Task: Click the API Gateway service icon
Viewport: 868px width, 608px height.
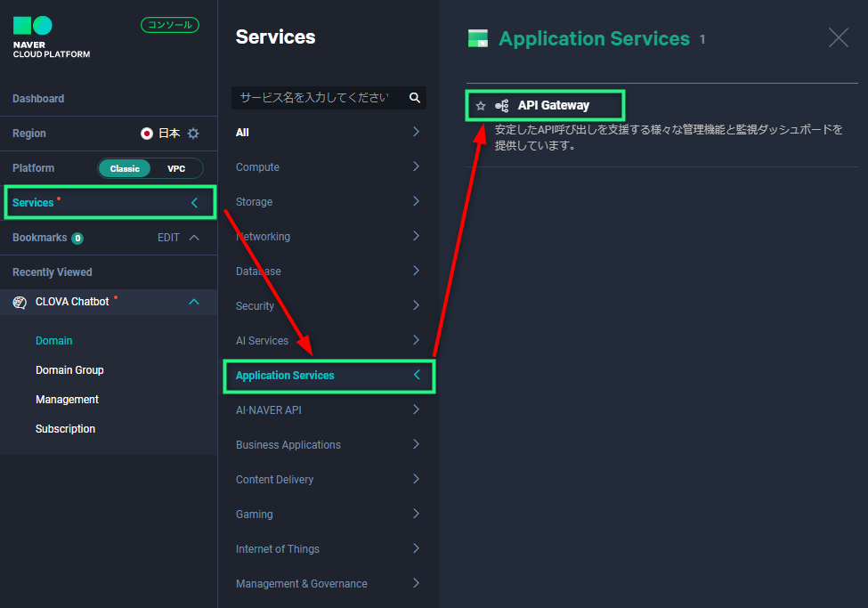Action: coord(502,106)
